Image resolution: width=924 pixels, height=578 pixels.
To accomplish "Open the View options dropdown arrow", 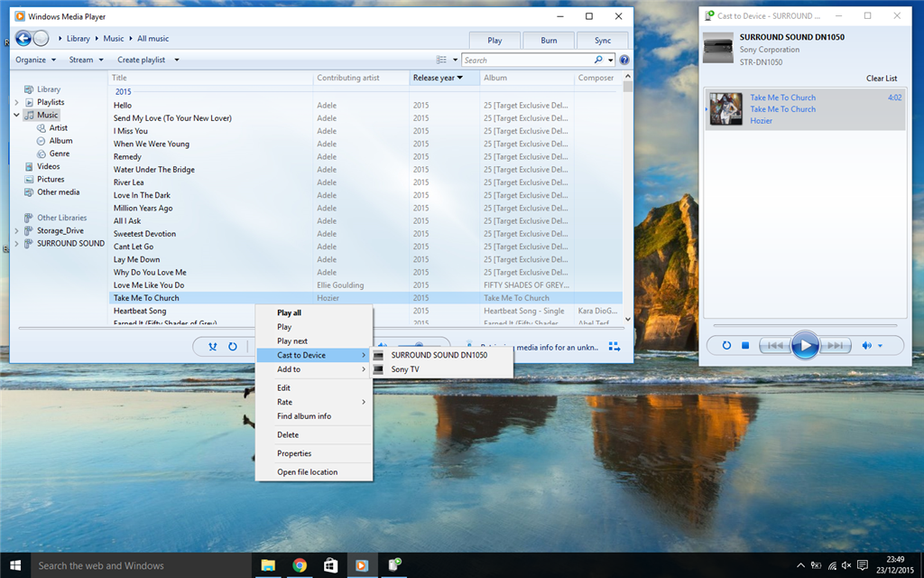I will (455, 60).
